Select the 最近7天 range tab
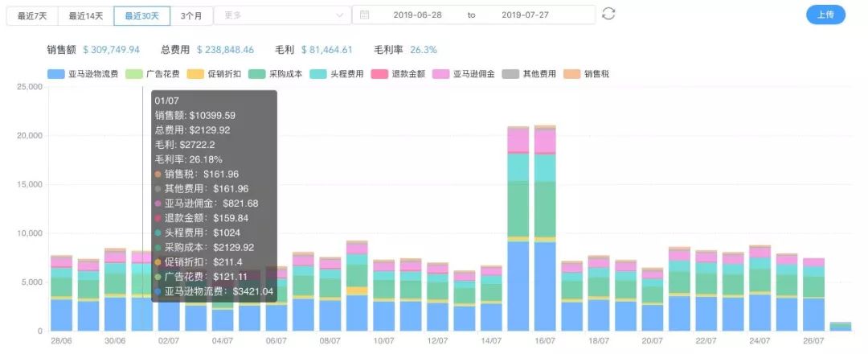The image size is (868, 354). click(32, 15)
